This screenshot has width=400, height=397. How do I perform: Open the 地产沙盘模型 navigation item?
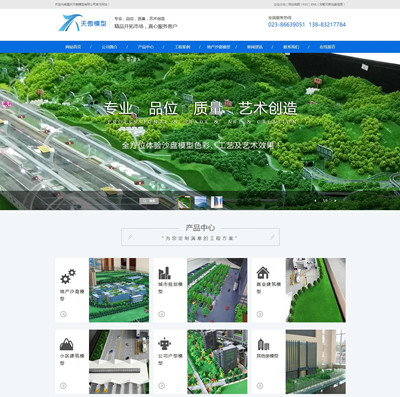218,47
